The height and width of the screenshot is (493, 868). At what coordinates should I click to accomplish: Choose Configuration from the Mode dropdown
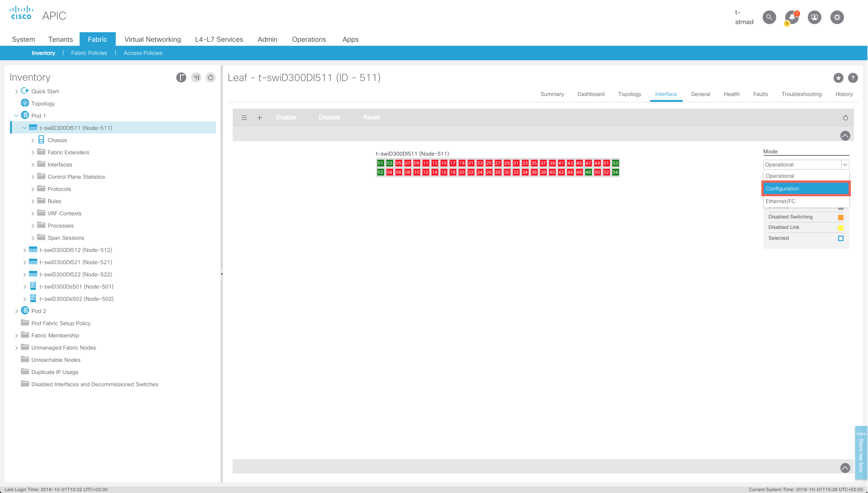click(806, 189)
